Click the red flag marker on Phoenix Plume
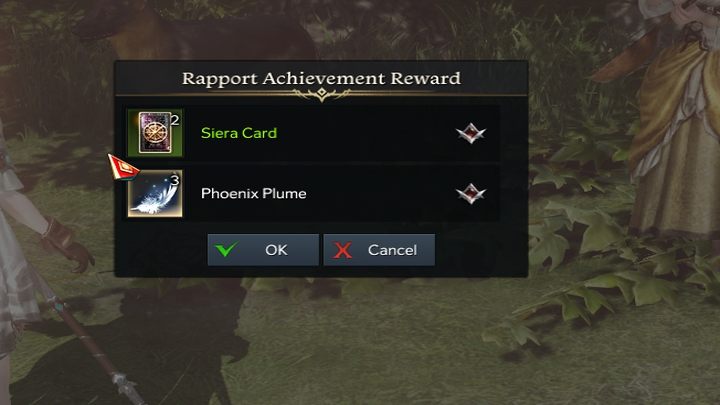Viewport: 720px width, 405px height. [x=123, y=167]
